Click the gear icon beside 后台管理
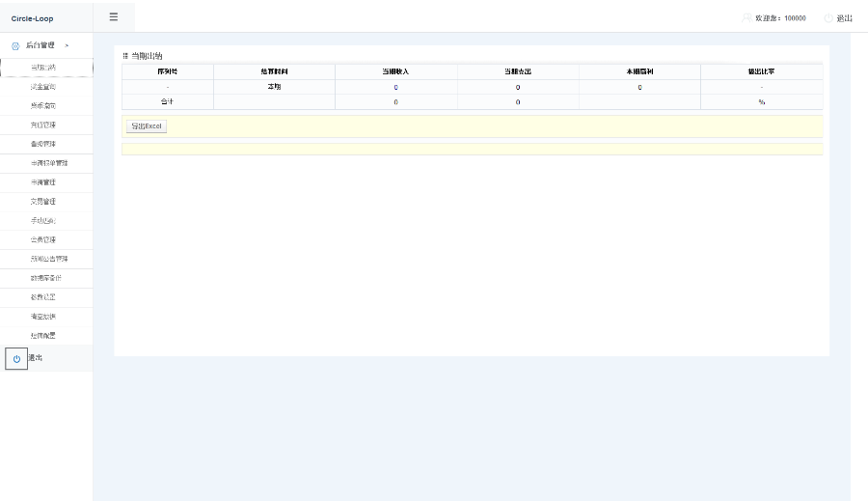The image size is (868, 501). (15, 46)
